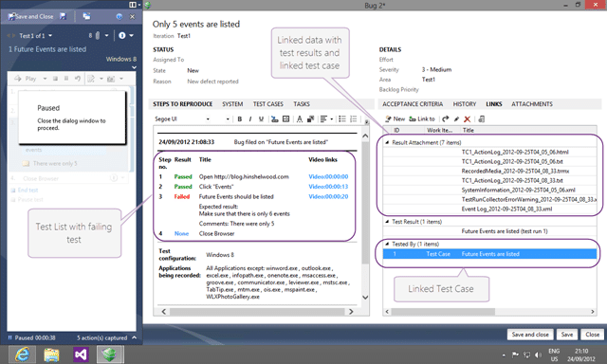Click the insert image icon
This screenshot has height=364, width=607.
(x=286, y=119)
